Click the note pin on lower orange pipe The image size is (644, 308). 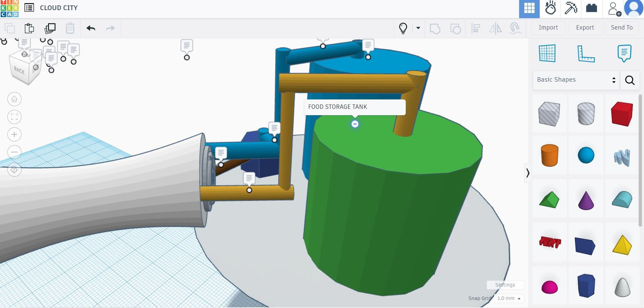(249, 190)
